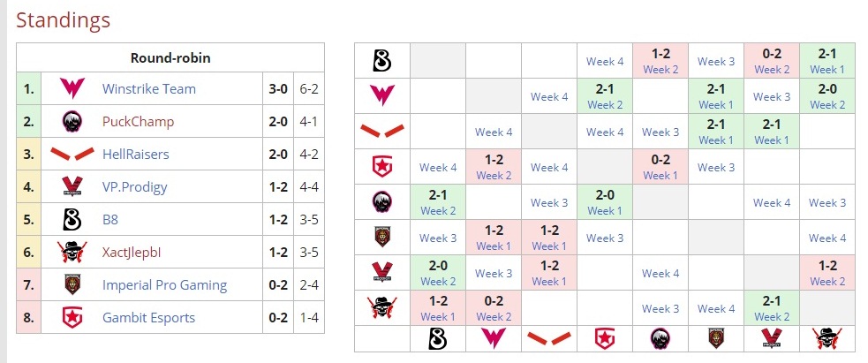The height and width of the screenshot is (363, 868).
Task: Click the Gambit Esports logo in the standings list
Action: pos(72,318)
